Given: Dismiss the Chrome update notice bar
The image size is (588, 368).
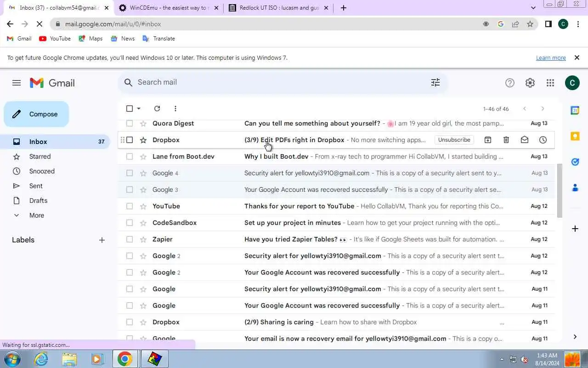Looking at the screenshot, I should click(x=577, y=57).
